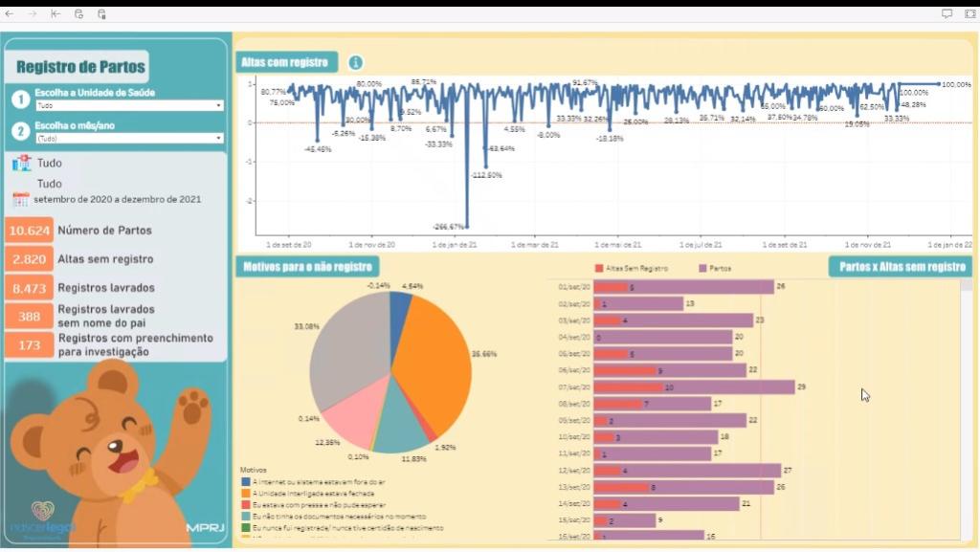Click the Altas com registro title tab

point(286,63)
